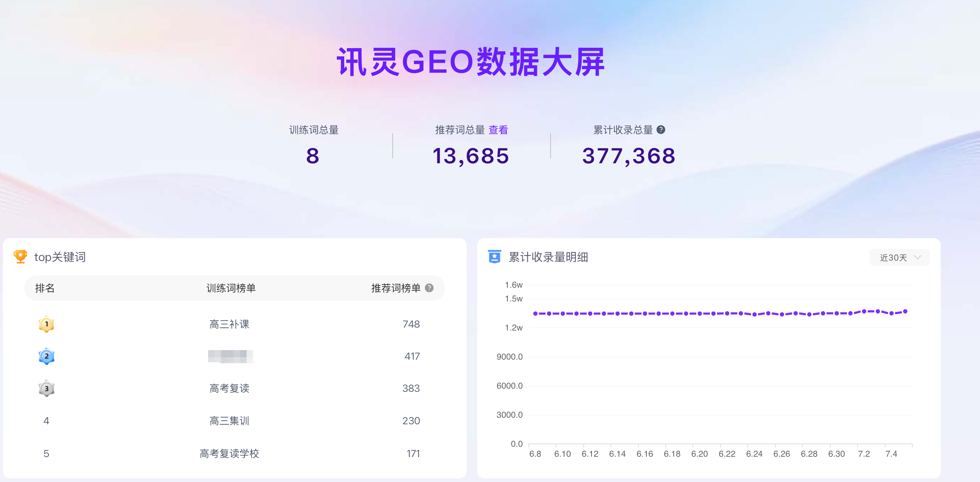Screen dimensions: 980x482
Task: Click the blurred keyword in rank 2 row
Action: click(x=230, y=357)
